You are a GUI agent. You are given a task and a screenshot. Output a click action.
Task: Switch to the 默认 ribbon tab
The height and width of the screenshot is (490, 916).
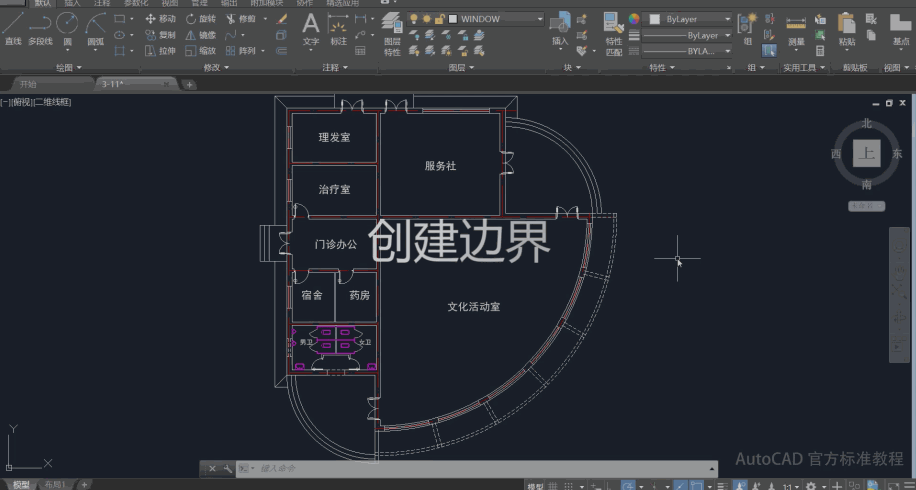point(43,3)
